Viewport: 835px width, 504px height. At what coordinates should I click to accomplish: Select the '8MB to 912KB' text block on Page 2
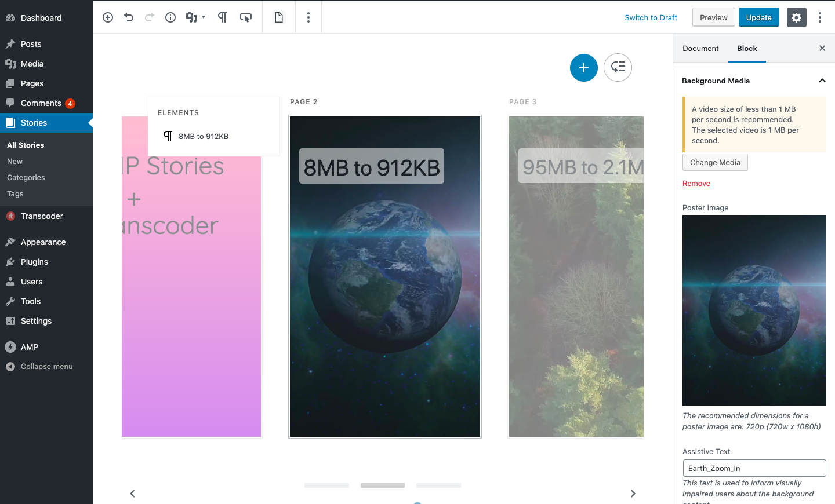coord(372,166)
